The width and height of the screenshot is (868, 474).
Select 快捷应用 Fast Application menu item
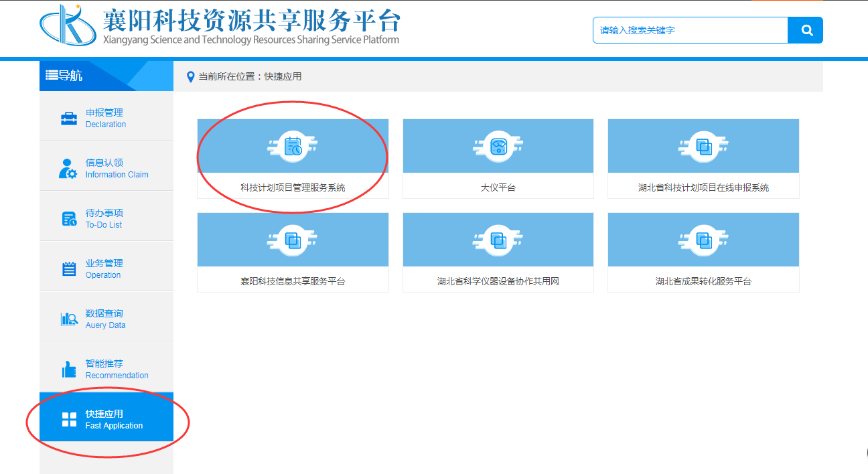(106, 417)
